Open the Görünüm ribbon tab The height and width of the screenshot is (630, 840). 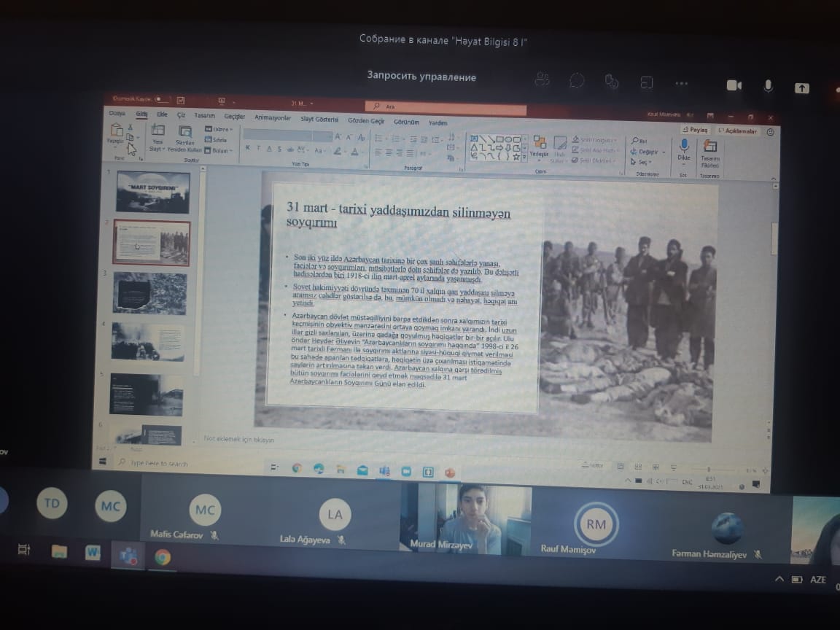point(406,122)
